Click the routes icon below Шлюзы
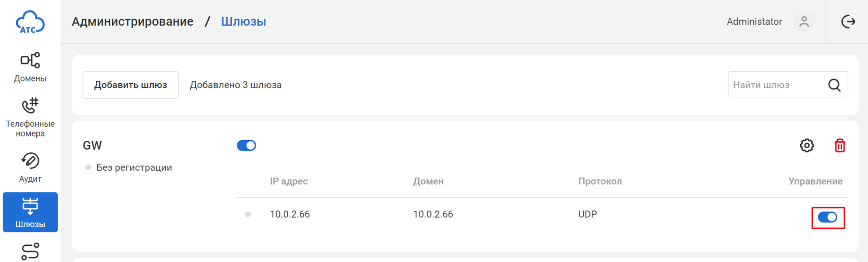Image resolution: width=868 pixels, height=262 pixels. pyautogui.click(x=30, y=251)
